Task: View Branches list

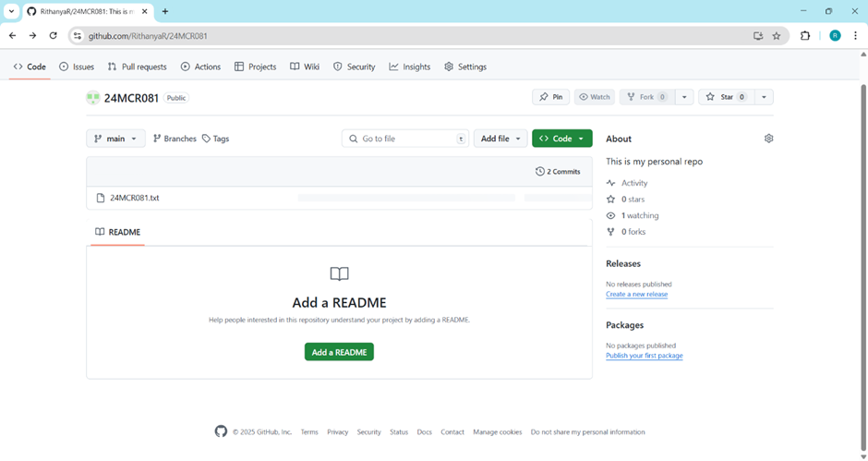Action: [175, 139]
